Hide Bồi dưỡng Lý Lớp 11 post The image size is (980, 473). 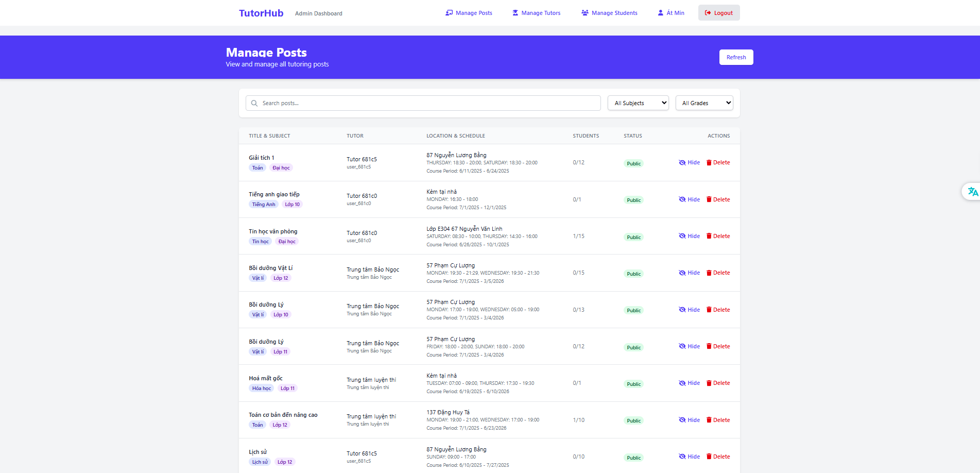point(689,346)
